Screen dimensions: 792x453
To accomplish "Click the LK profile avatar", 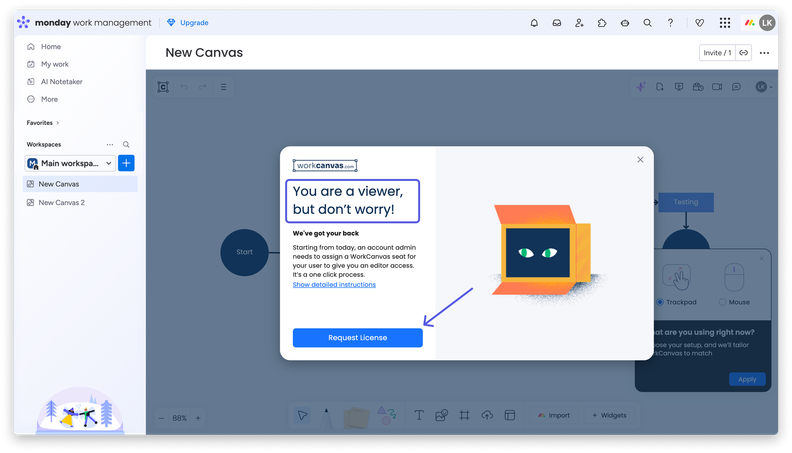I will coord(767,23).
